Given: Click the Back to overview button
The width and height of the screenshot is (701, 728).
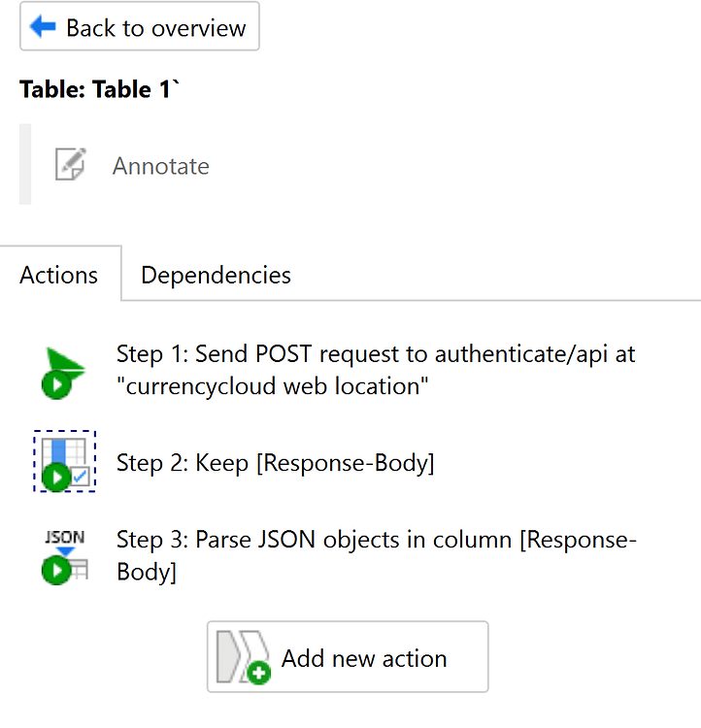Looking at the screenshot, I should pos(140,26).
